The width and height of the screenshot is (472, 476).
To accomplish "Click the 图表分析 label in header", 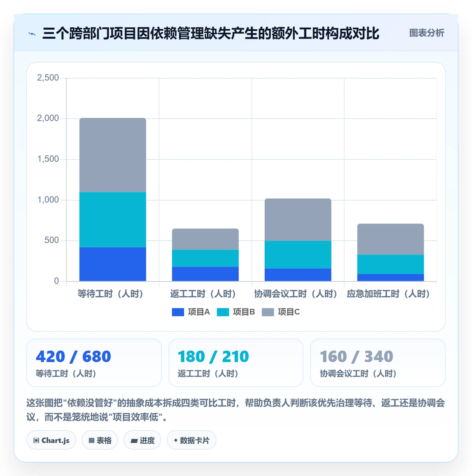I will tap(426, 33).
